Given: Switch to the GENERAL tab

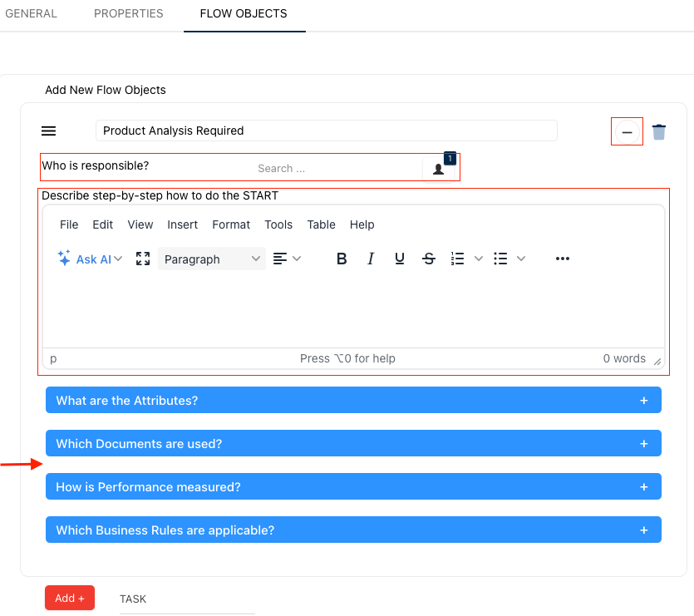Looking at the screenshot, I should click(31, 14).
